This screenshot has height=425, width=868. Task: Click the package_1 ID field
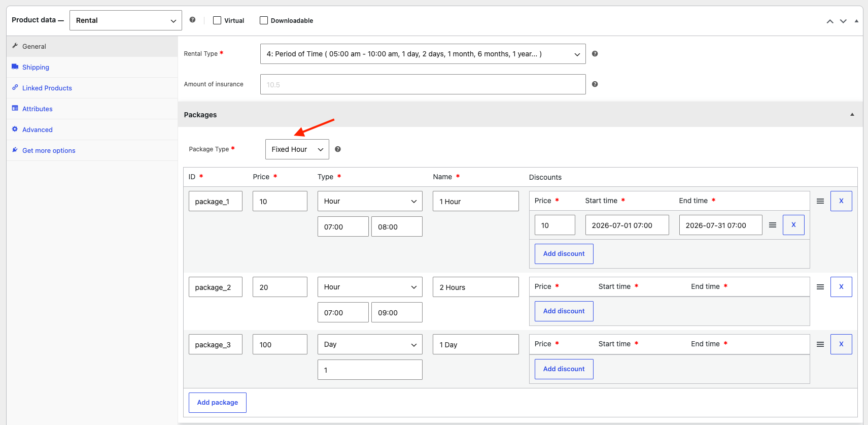[216, 201]
